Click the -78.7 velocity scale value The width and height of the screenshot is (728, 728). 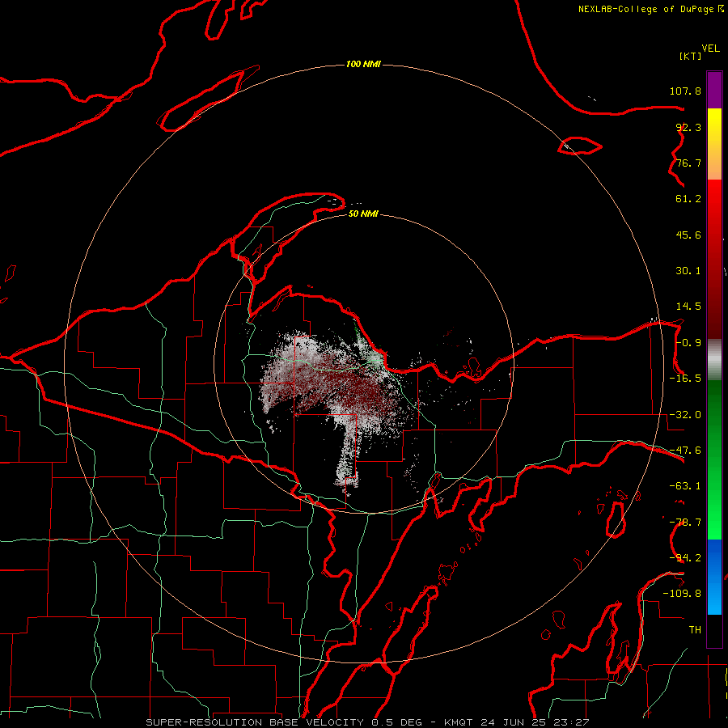pos(685,523)
